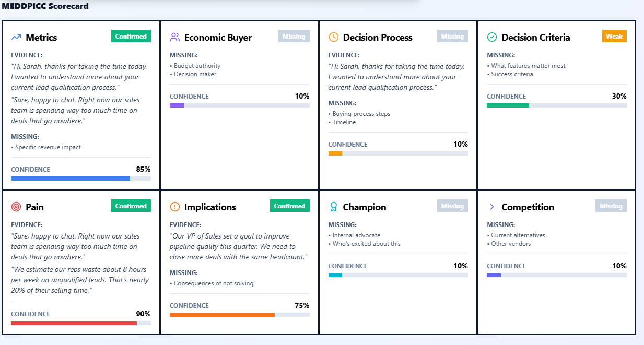644x345 pixels.
Task: Click the Confirmed button on Implications
Action: point(289,206)
